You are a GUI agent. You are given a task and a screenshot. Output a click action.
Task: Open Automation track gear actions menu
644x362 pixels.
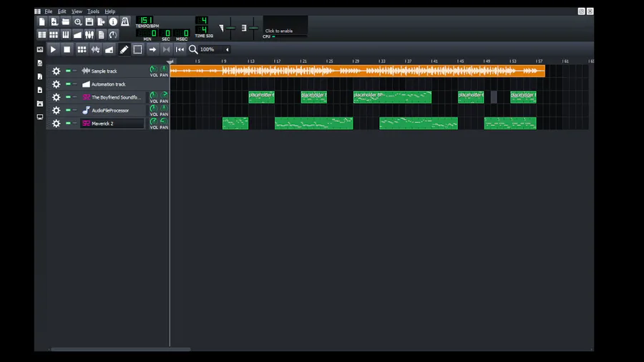click(57, 84)
